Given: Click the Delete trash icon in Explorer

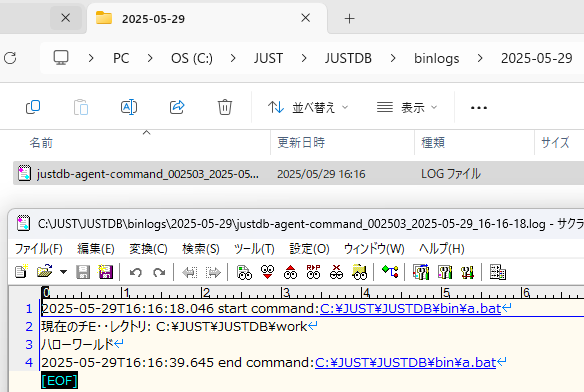Looking at the screenshot, I should (225, 107).
